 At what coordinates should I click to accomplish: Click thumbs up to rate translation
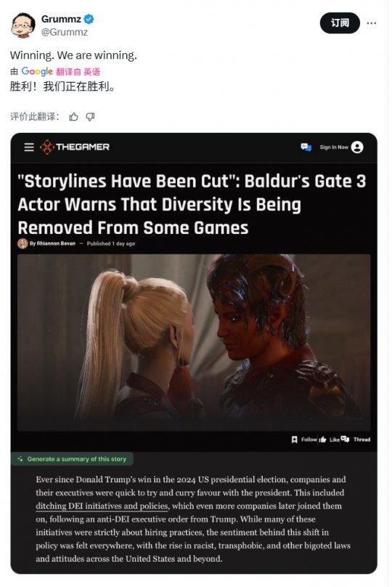coord(74,117)
